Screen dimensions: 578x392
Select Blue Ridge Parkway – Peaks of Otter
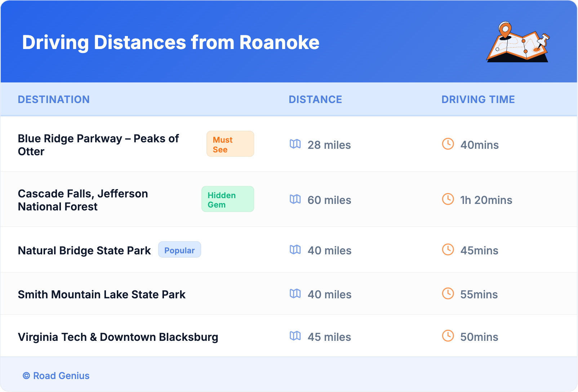click(98, 145)
